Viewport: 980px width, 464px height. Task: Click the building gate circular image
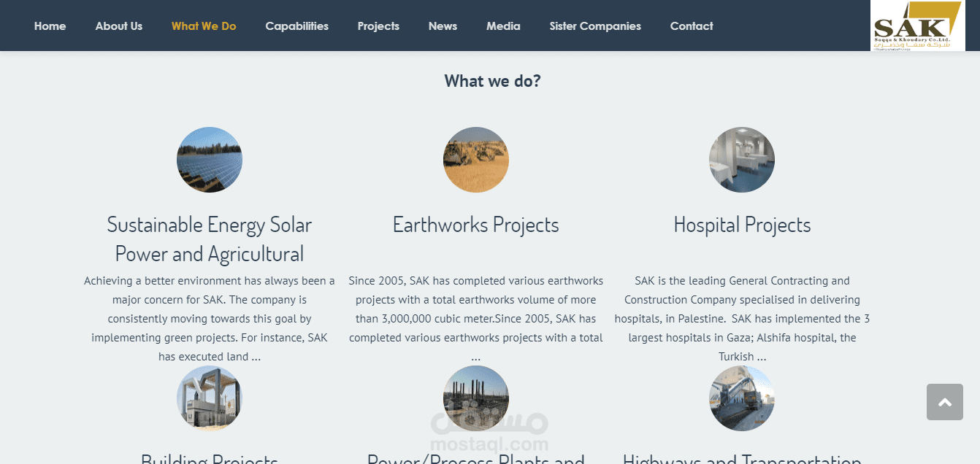coord(210,398)
